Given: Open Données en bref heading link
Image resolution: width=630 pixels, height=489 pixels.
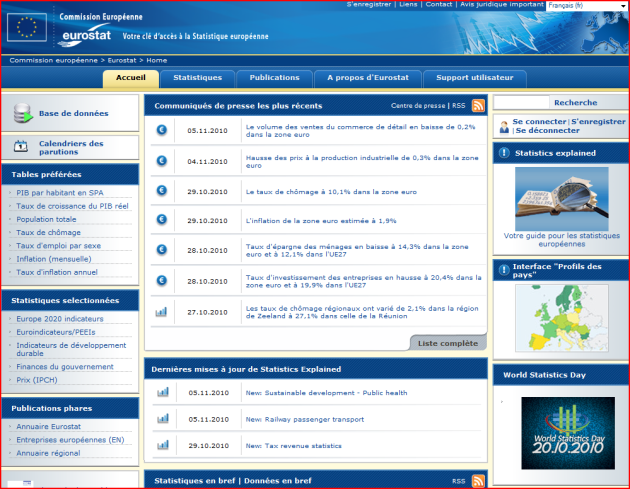Looking at the screenshot, I should coord(278,481).
